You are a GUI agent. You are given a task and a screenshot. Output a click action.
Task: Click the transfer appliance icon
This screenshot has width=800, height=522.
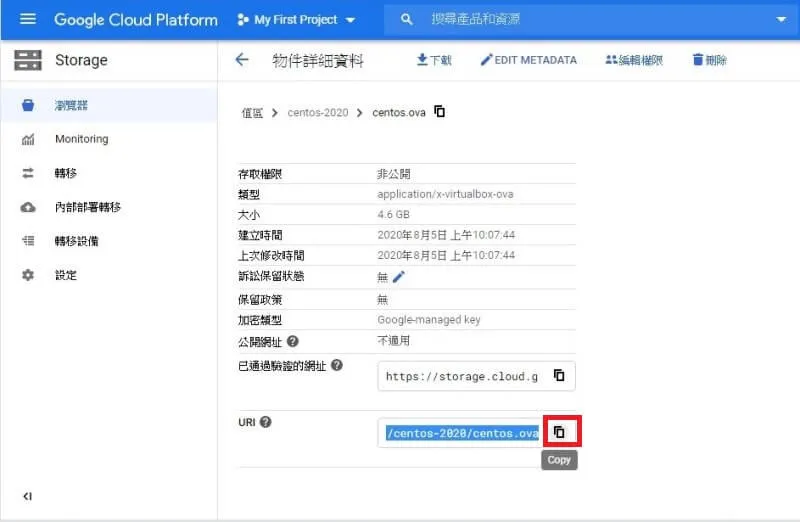[x=28, y=241]
